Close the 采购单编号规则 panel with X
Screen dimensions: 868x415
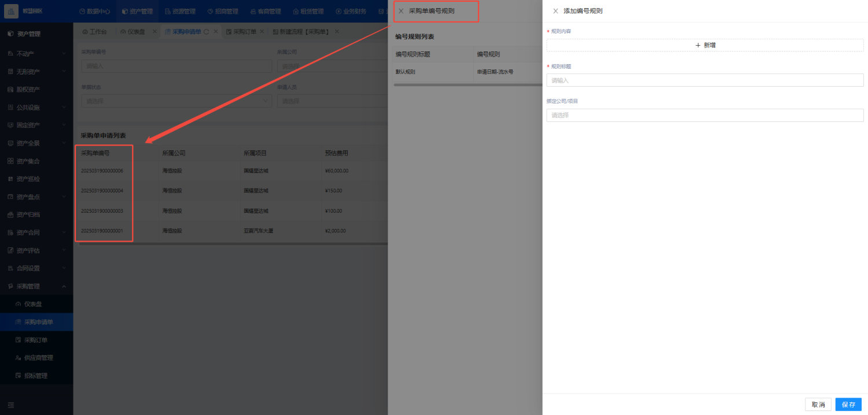tap(401, 11)
